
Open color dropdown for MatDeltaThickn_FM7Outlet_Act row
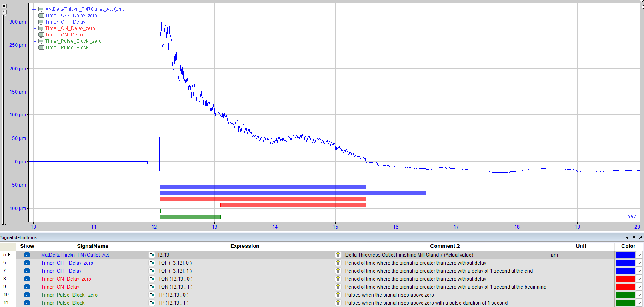tap(640, 255)
